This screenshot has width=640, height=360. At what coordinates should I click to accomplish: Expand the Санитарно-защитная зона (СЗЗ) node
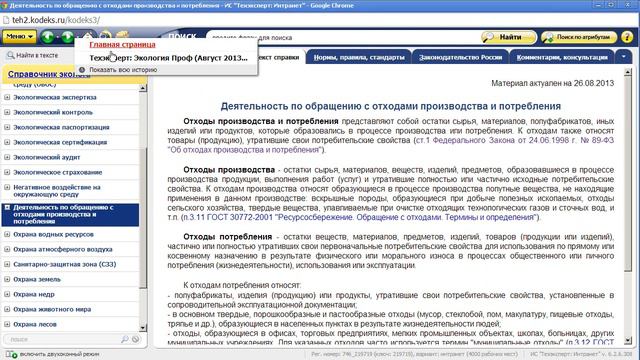click(x=7, y=264)
